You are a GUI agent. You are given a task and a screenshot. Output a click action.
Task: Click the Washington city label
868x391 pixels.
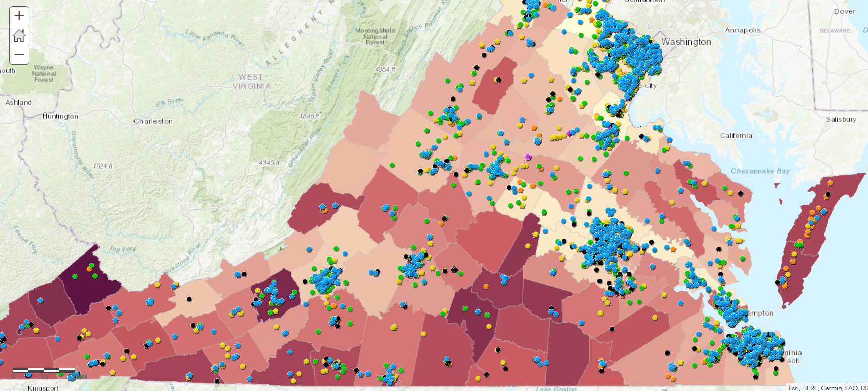(686, 42)
